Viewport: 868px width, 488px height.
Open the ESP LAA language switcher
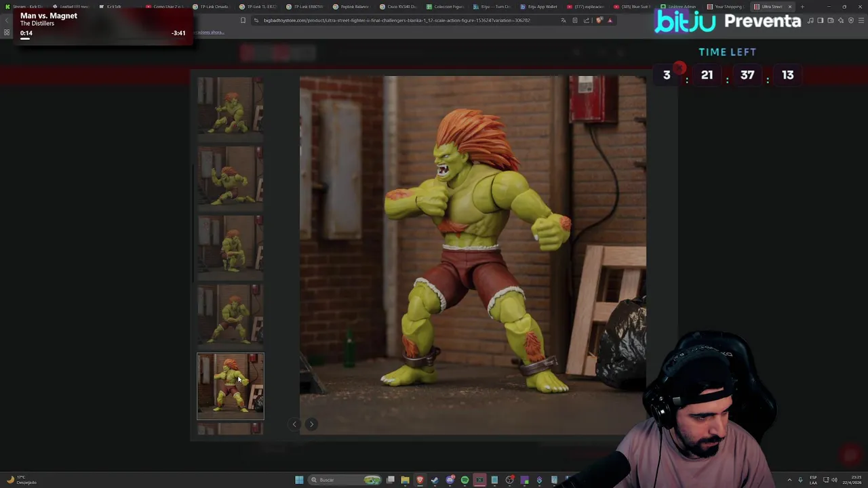[x=813, y=480]
